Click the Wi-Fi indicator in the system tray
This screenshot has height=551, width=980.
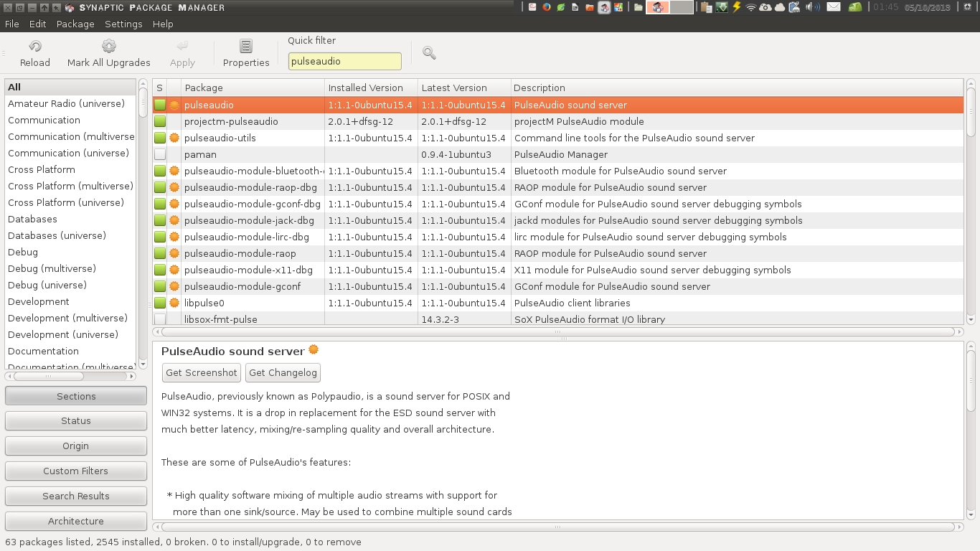(751, 7)
